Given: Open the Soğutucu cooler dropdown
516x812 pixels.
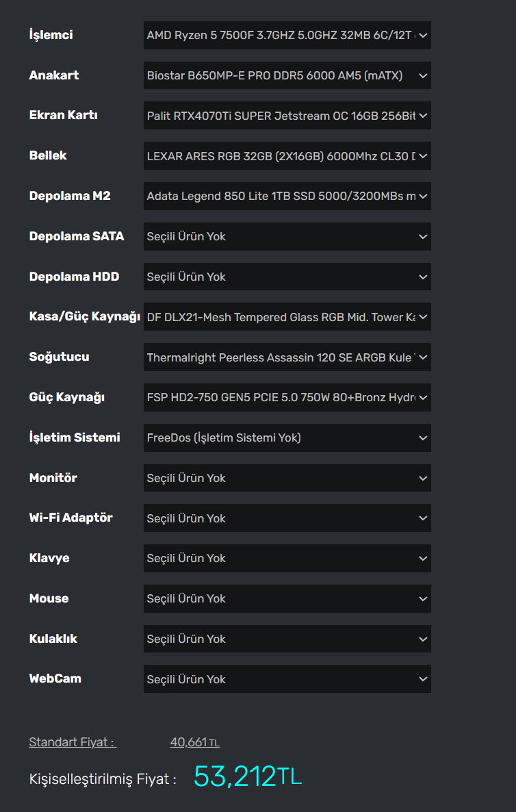Looking at the screenshot, I should click(x=287, y=357).
